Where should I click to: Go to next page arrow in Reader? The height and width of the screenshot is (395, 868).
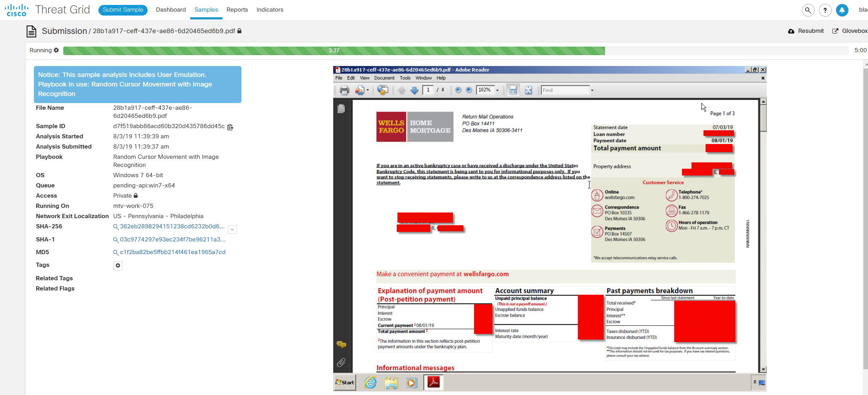tap(414, 90)
